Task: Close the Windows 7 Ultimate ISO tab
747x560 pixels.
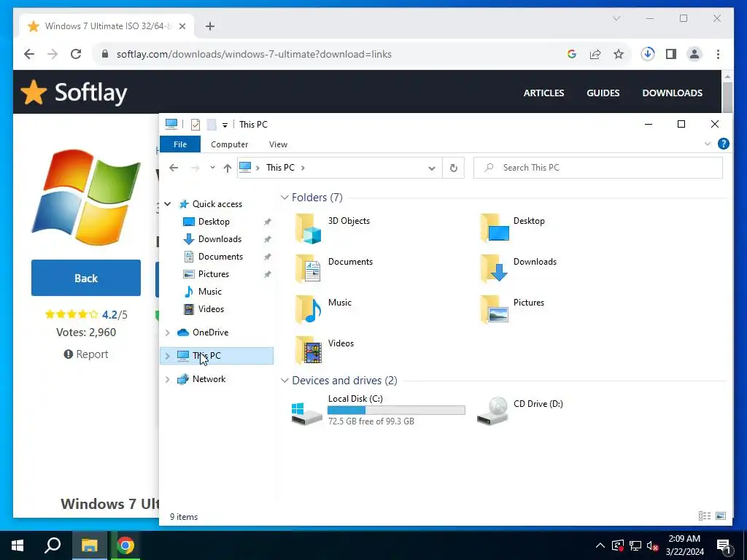Action: point(182,26)
